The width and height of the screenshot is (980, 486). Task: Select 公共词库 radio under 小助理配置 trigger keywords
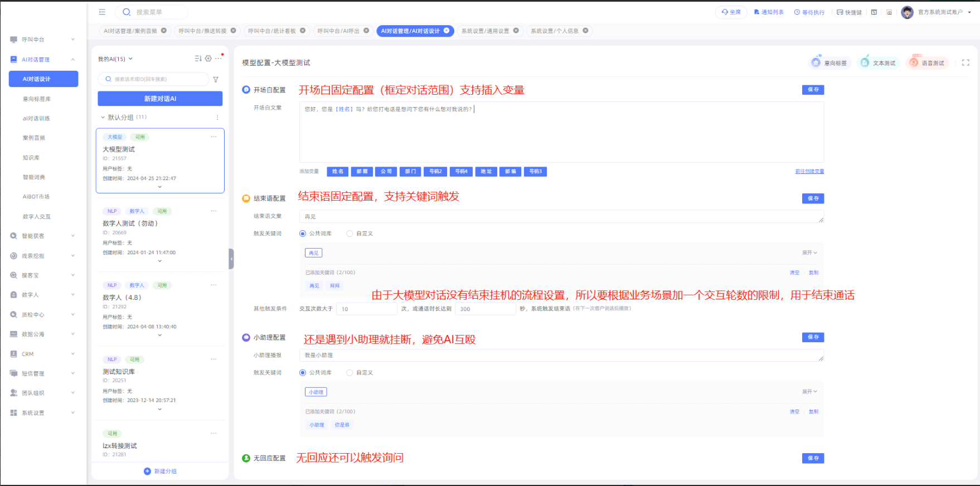tap(303, 373)
